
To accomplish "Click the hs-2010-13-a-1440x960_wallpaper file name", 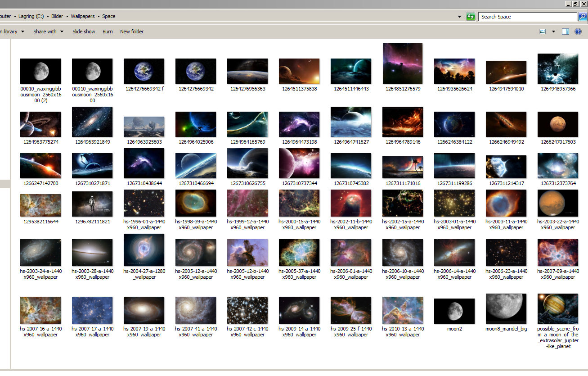I will point(403,332).
